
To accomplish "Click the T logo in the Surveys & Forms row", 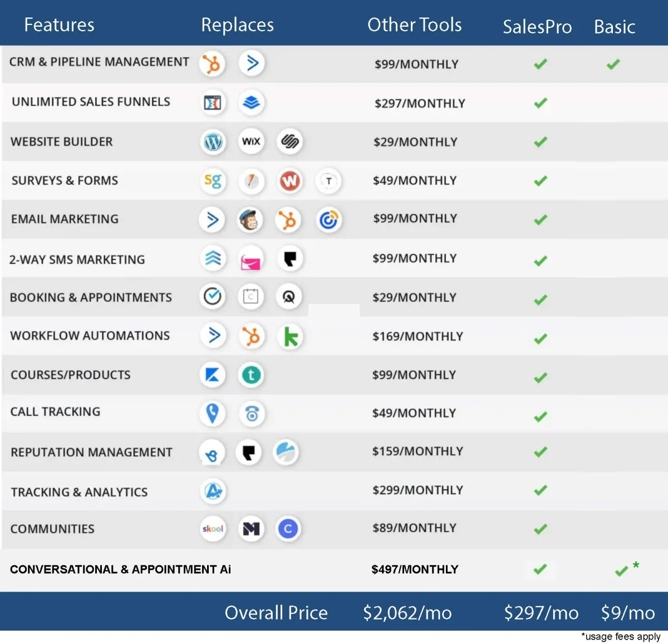I will pos(328,181).
